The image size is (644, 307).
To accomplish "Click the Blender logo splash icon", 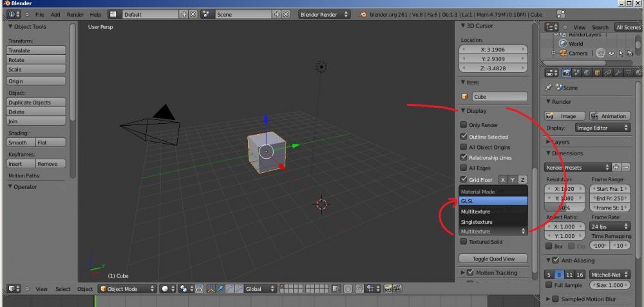I will (x=363, y=14).
